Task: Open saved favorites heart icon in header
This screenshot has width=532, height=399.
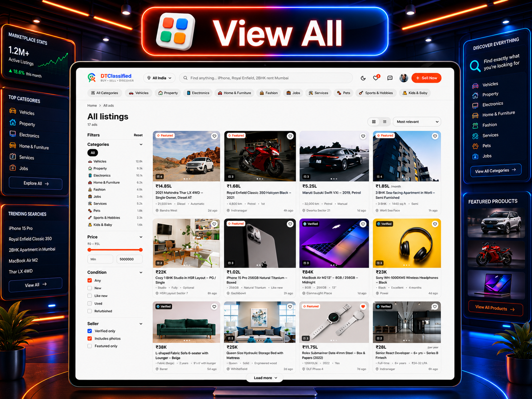Action: (x=376, y=78)
